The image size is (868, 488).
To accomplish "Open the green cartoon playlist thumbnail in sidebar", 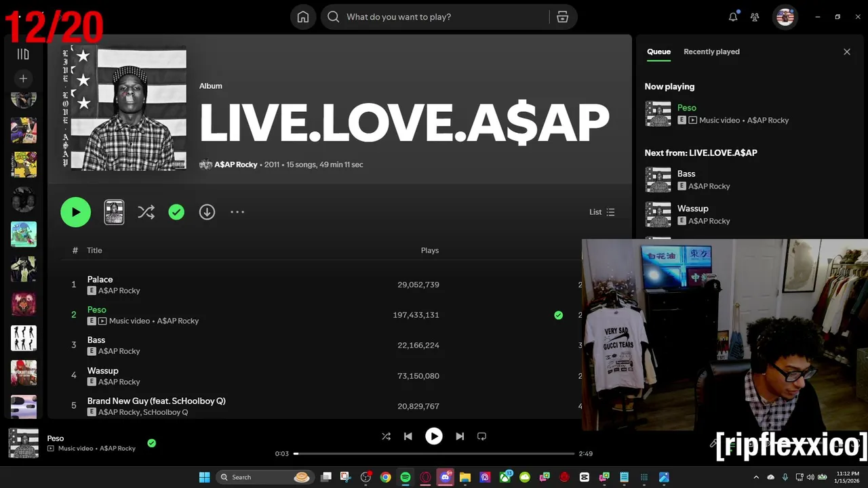I will (24, 234).
